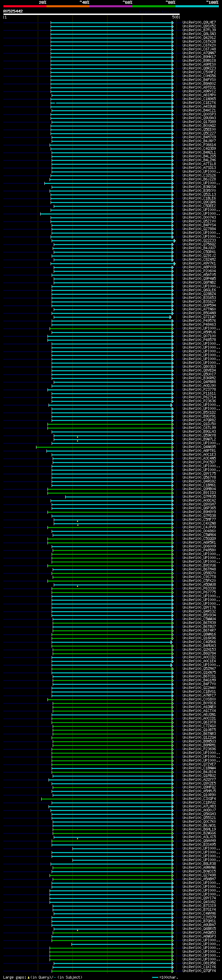Click the green alignment bar for UniRef100_C6TL99
Viewport: 222px width, 980px height.
(x=110, y=428)
